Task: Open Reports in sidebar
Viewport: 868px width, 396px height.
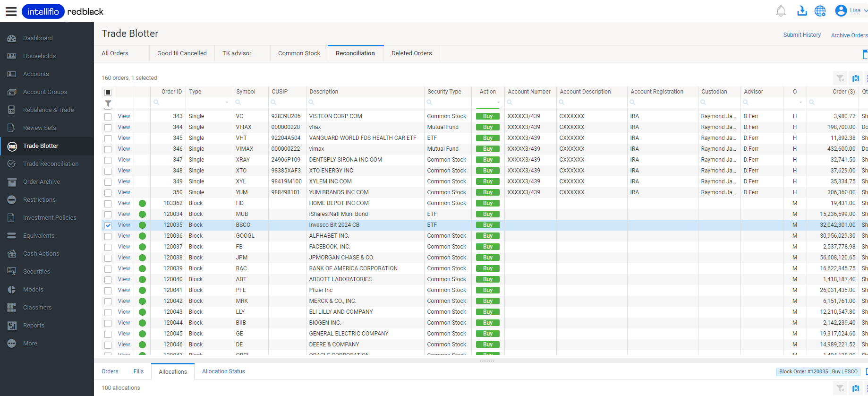Action: tap(34, 326)
